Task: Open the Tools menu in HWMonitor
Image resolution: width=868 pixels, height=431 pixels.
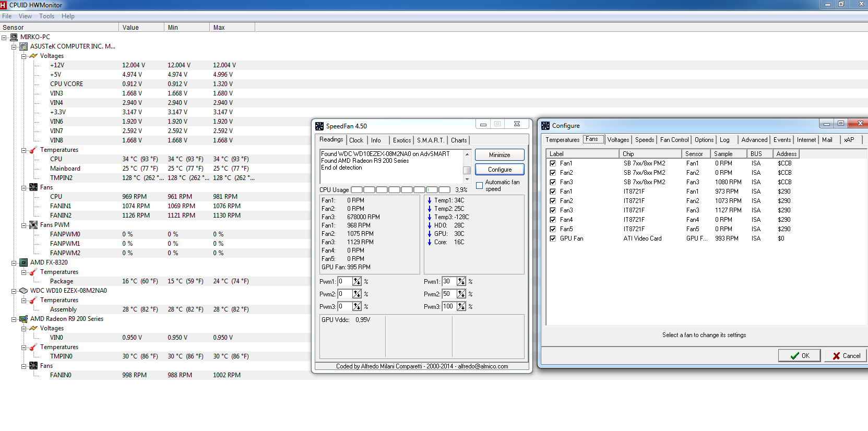Action: (x=46, y=16)
